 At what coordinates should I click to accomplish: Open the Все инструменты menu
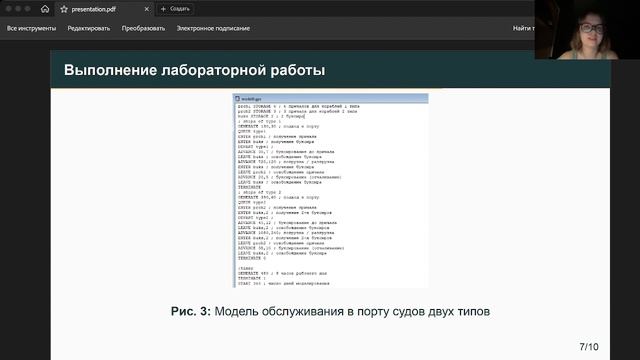point(31,28)
